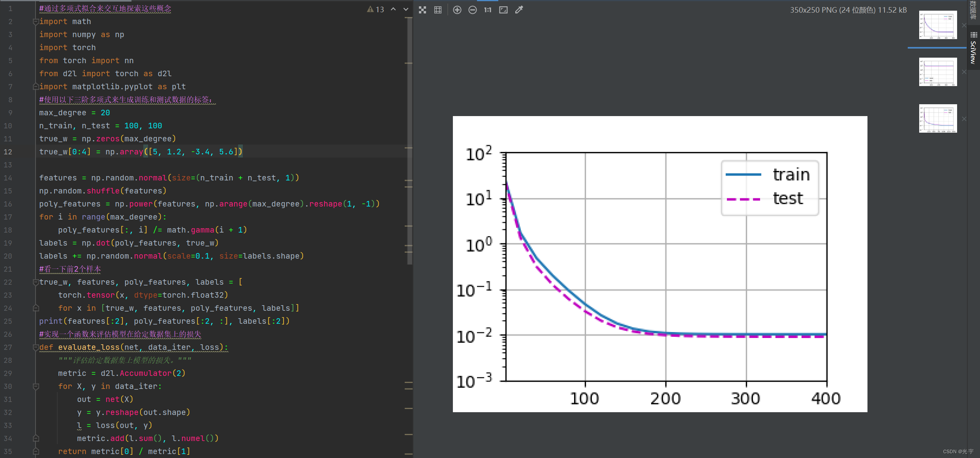The height and width of the screenshot is (458, 980).
Task: Toggle fold end marker on line 24
Action: [x=36, y=308]
